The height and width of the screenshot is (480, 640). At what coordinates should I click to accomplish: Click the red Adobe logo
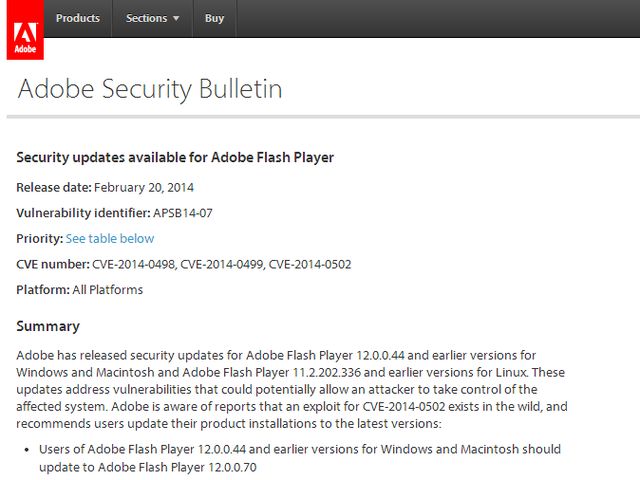pyautogui.click(x=25, y=30)
